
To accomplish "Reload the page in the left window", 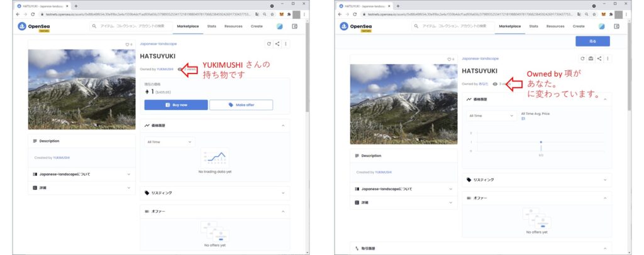I will [33, 14].
